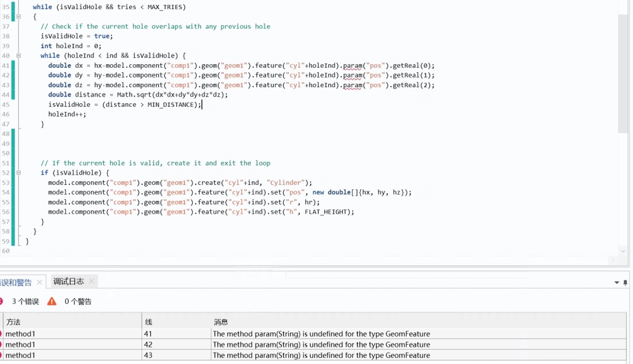Close the 错误和警告 tab
The height and width of the screenshot is (364, 633).
[40, 282]
